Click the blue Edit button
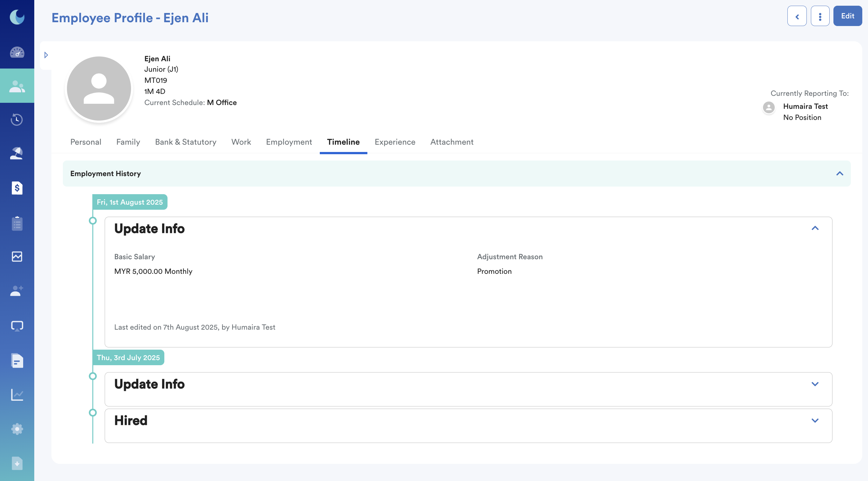The image size is (868, 481). click(x=847, y=16)
